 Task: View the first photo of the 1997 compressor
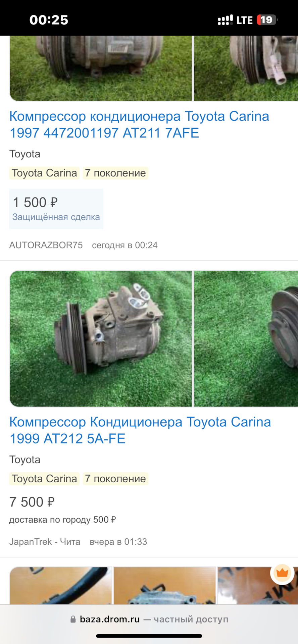[101, 68]
